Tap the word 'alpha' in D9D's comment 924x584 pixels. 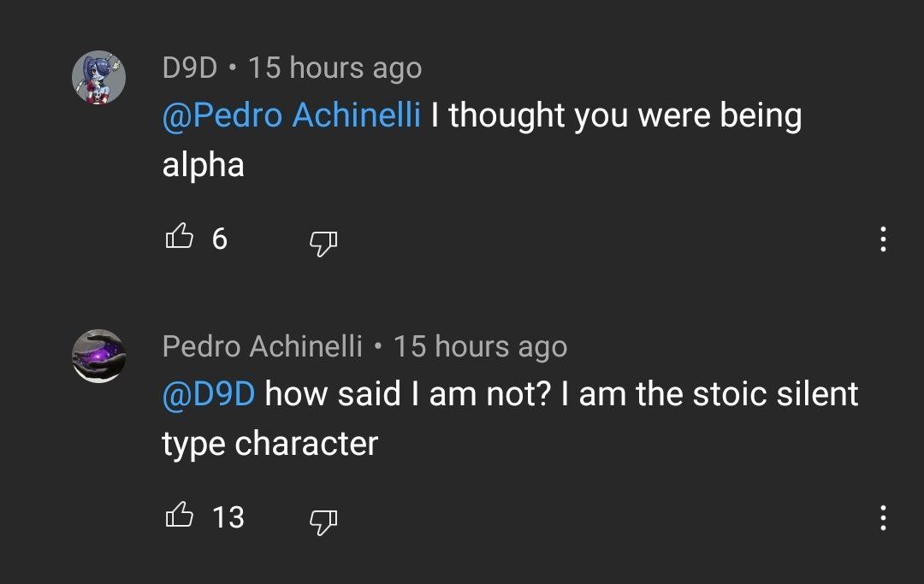pos(204,165)
